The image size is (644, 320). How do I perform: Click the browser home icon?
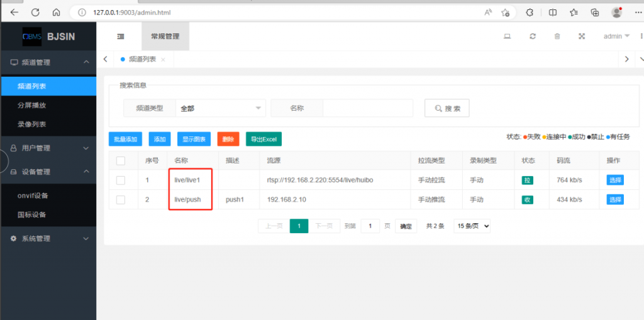[56, 12]
